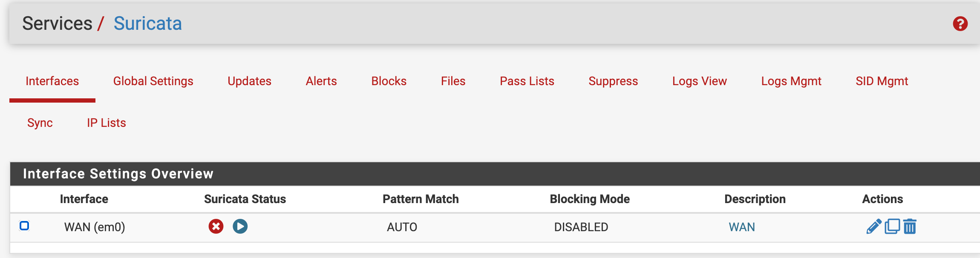Viewport: 980px width, 258px height.
Task: Start Suricata on WAN with play icon
Action: [x=240, y=226]
